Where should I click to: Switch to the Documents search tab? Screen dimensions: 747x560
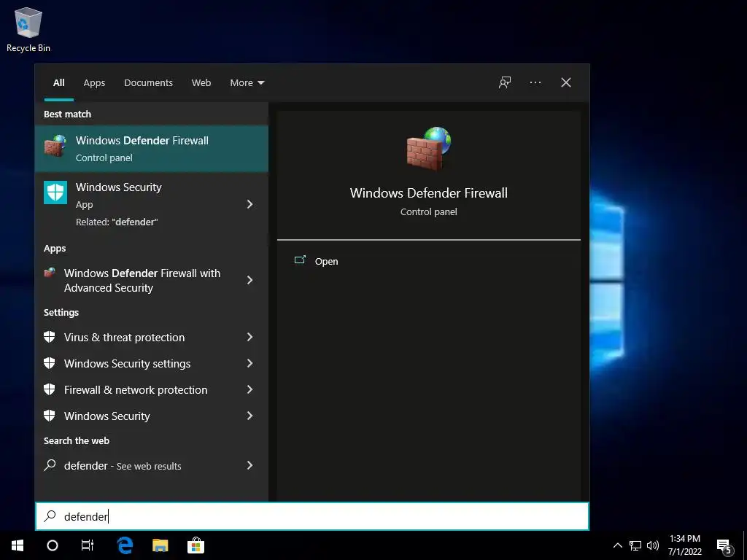pos(148,83)
